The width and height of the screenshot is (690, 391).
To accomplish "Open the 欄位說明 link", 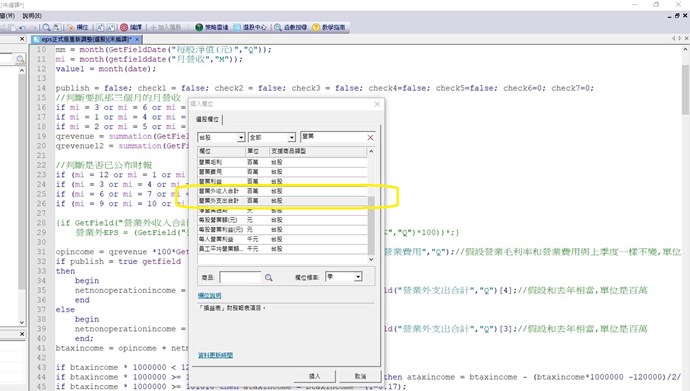I will click(209, 296).
